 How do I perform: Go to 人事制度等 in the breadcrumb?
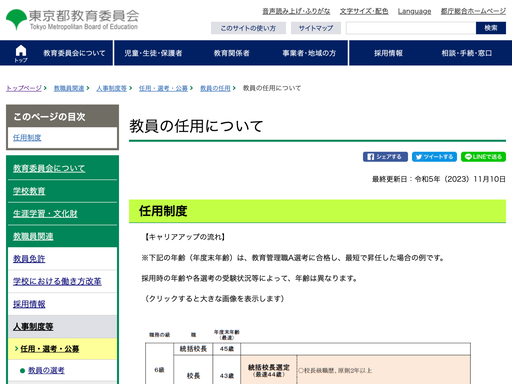pos(112,88)
